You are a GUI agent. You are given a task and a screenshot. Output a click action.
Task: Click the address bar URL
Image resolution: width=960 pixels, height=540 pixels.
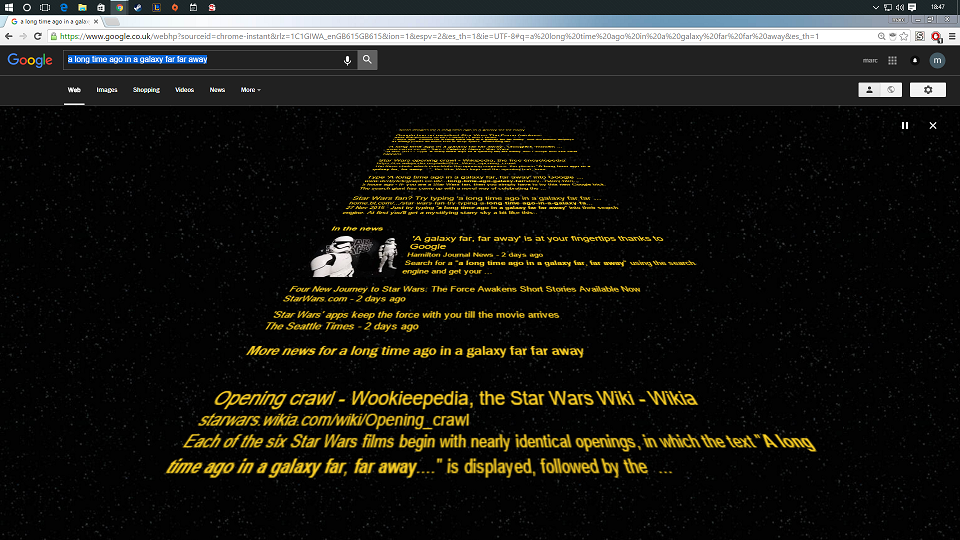tap(439, 36)
